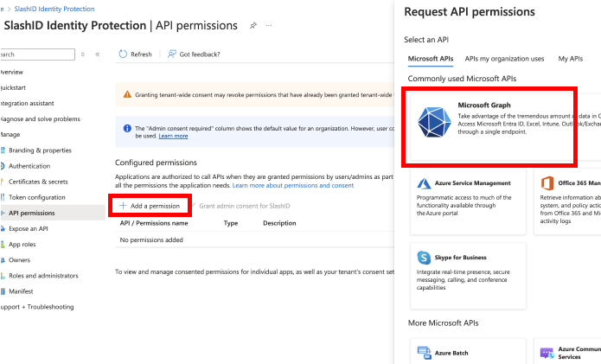Open Diagnose and solve problems
The height and width of the screenshot is (364, 601).
[40, 119]
